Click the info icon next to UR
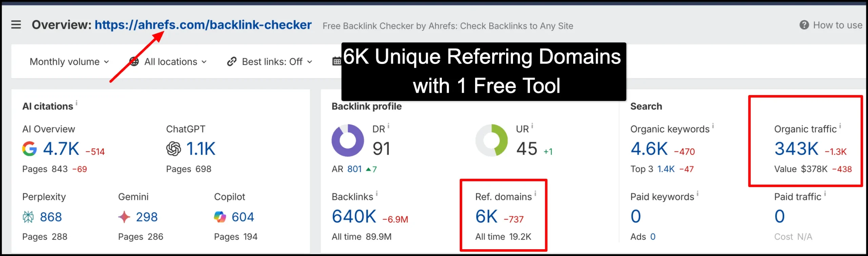The height and width of the screenshot is (256, 868). pyautogui.click(x=532, y=126)
